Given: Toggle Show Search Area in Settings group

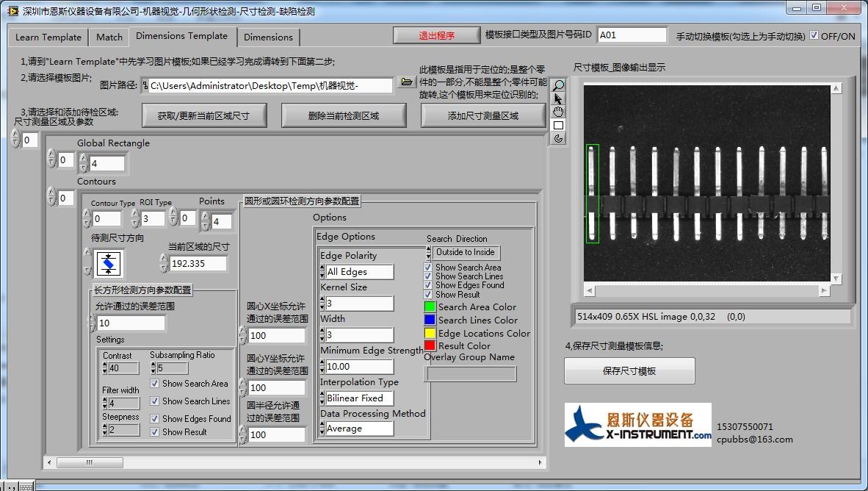Looking at the screenshot, I should pyautogui.click(x=154, y=384).
